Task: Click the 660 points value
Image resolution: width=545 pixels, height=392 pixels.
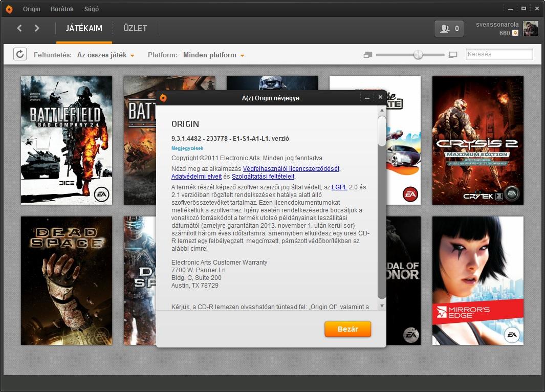Action: [x=505, y=33]
